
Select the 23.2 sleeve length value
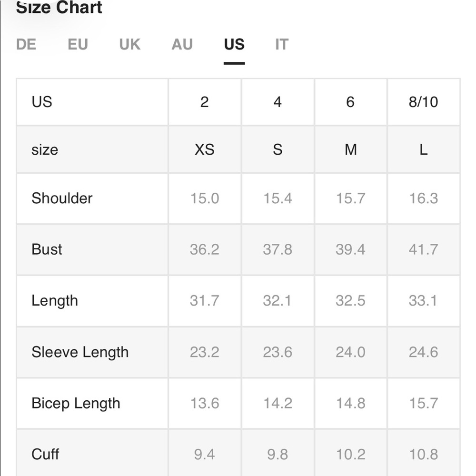pos(204,352)
